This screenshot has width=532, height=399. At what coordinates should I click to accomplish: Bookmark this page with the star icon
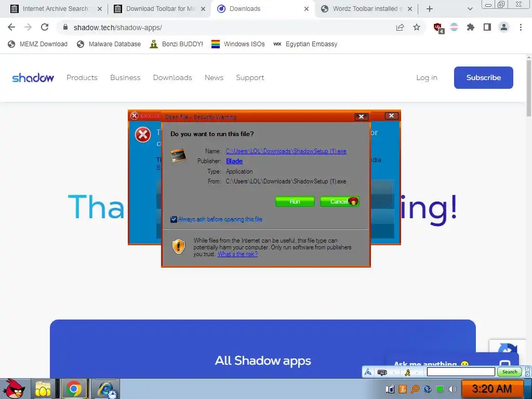click(x=417, y=28)
